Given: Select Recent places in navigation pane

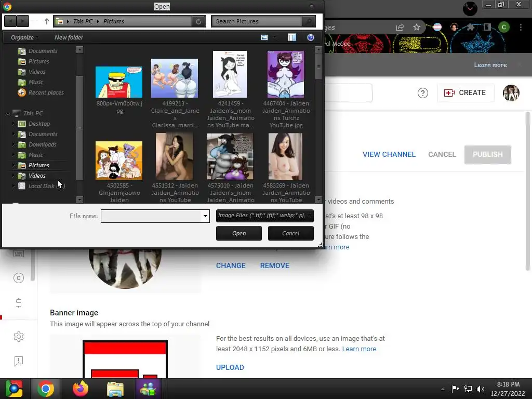Looking at the screenshot, I should point(41,92).
